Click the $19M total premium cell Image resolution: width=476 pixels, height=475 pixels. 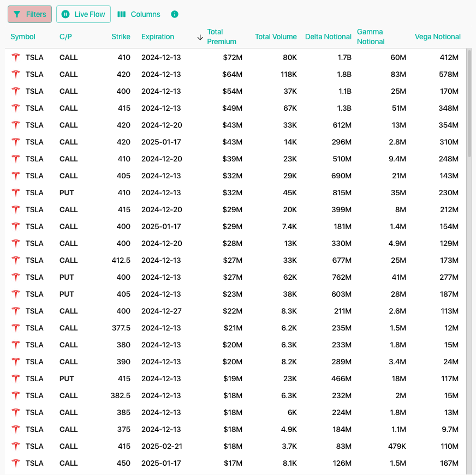click(233, 378)
